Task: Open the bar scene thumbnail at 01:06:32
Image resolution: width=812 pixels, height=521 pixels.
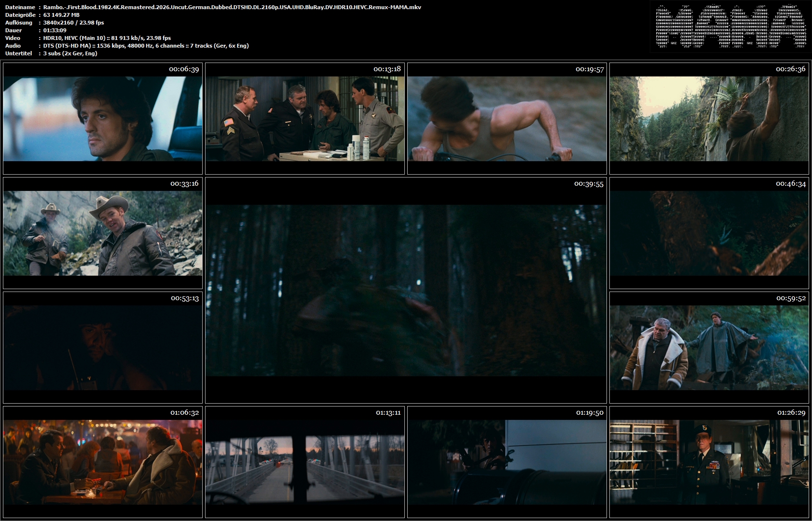Action: [103, 462]
